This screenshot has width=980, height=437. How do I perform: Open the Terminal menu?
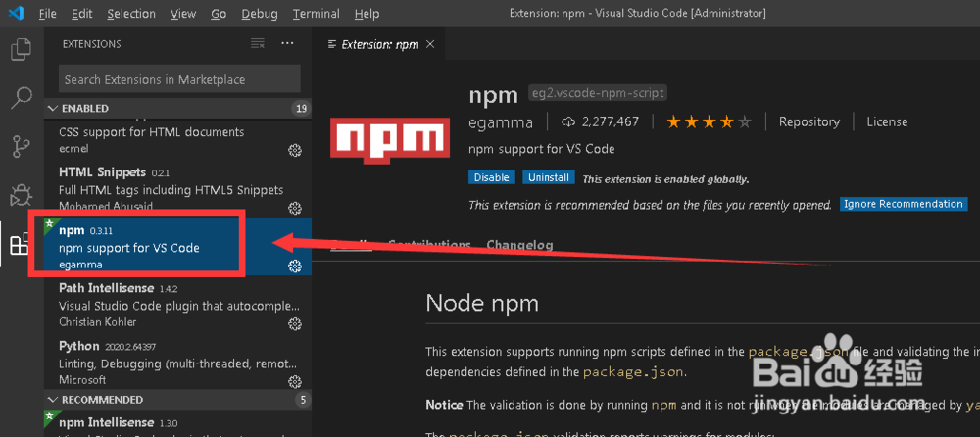(x=317, y=13)
